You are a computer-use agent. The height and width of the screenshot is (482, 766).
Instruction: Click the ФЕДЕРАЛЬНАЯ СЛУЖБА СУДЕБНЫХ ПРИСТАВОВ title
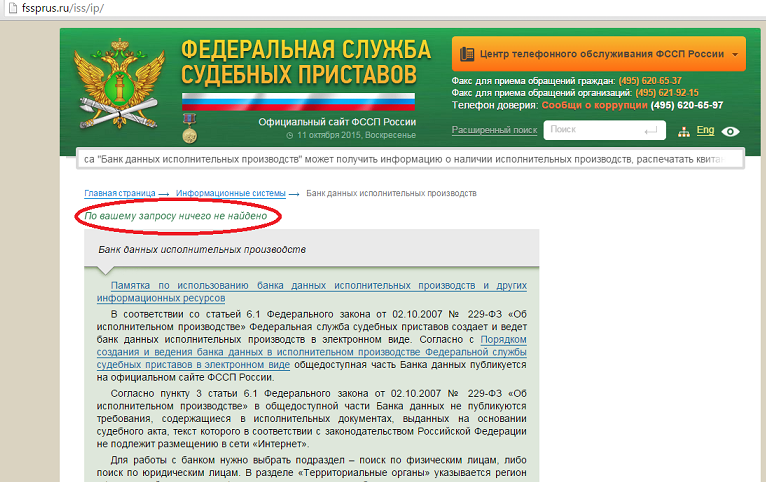(306, 63)
